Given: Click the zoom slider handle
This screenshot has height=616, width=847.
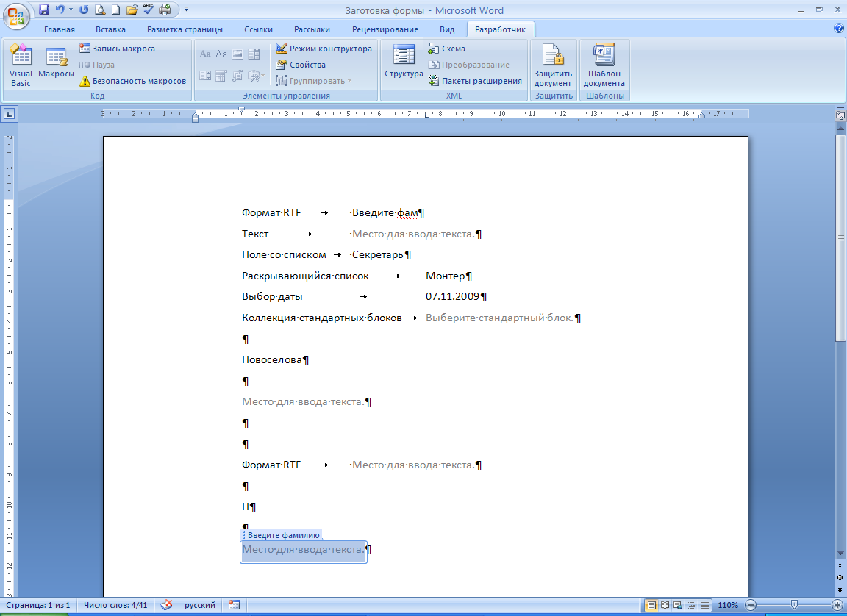Looking at the screenshot, I should (x=794, y=604).
